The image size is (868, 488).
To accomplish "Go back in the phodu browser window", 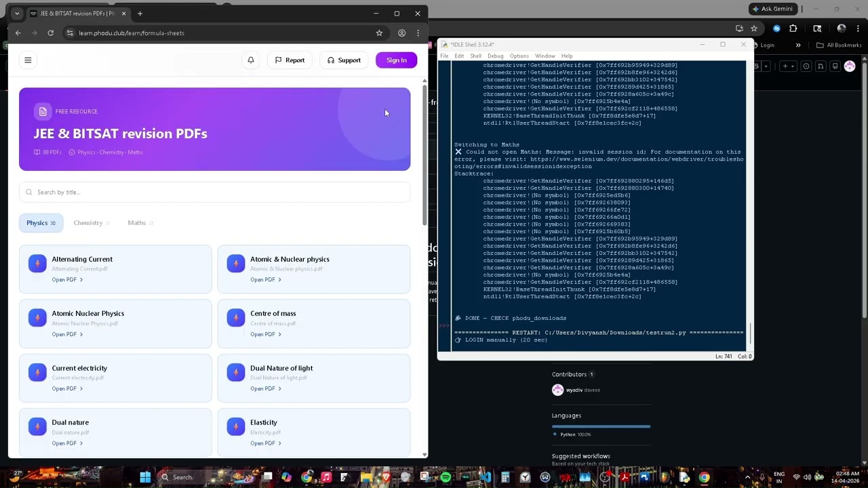I will click(18, 33).
